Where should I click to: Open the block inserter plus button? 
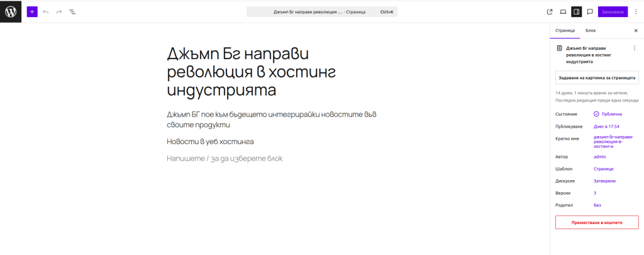[32, 11]
